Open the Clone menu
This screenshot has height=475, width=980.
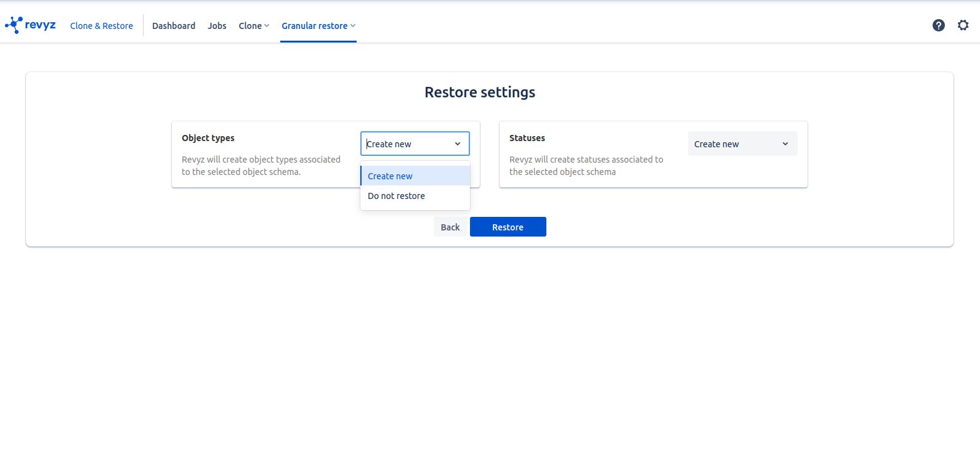pyautogui.click(x=250, y=26)
